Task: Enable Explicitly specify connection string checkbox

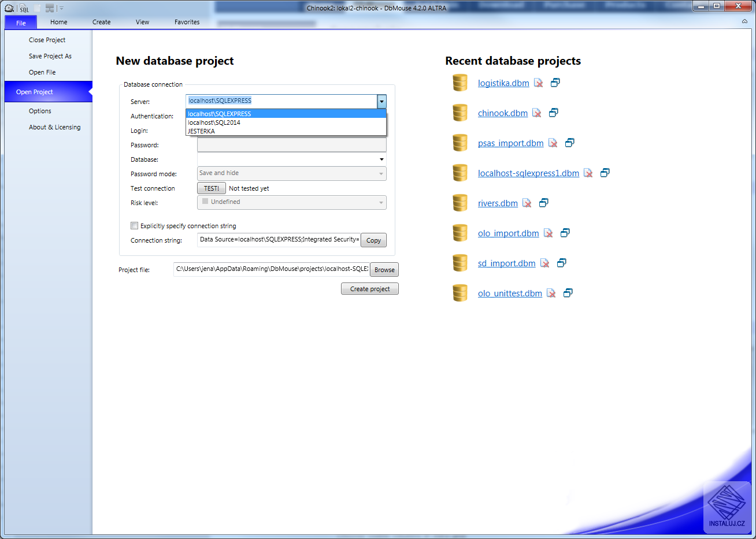Action: pos(134,226)
